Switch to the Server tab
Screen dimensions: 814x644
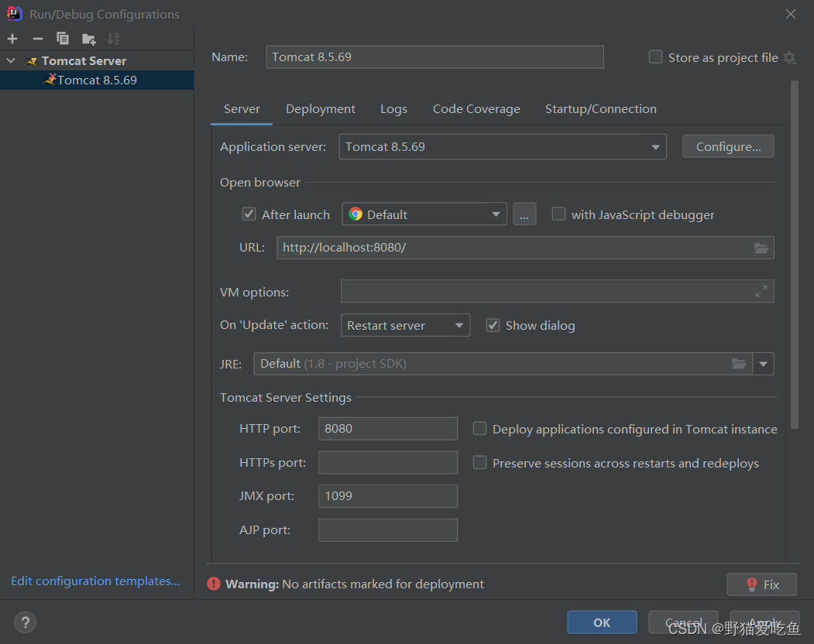coord(242,109)
